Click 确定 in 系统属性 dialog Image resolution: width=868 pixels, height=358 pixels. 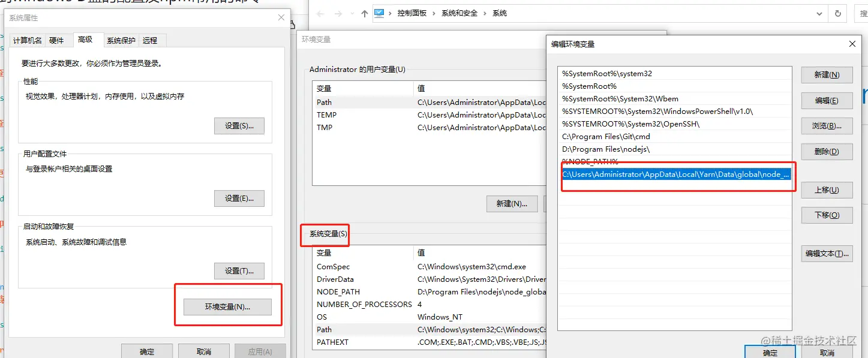[x=147, y=351]
